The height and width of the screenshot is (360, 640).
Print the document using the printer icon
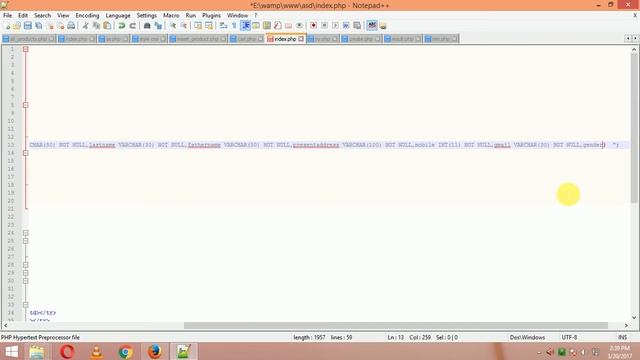pyautogui.click(x=71, y=26)
